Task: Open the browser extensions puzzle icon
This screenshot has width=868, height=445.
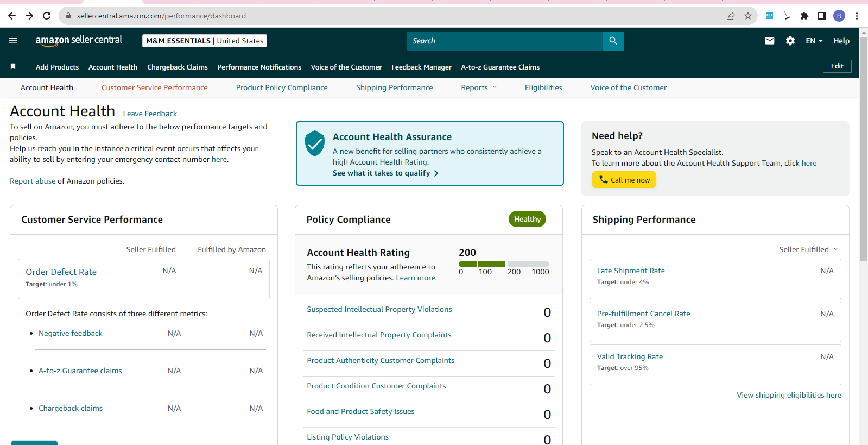Action: [x=804, y=16]
